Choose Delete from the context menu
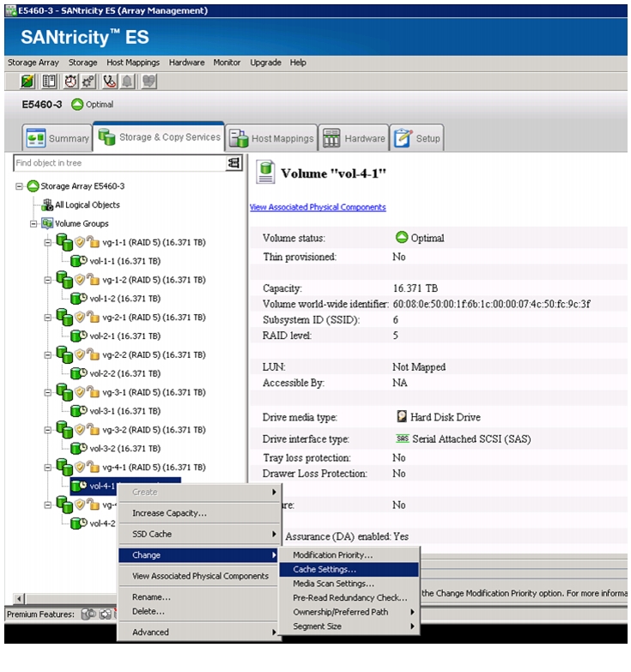Viewport: 631px width, 672px height. pos(199,612)
